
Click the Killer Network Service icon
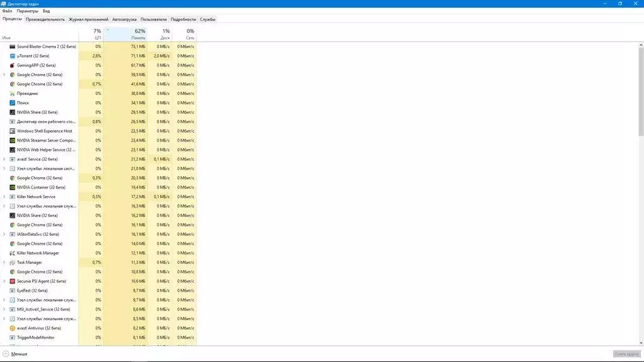coord(13,197)
